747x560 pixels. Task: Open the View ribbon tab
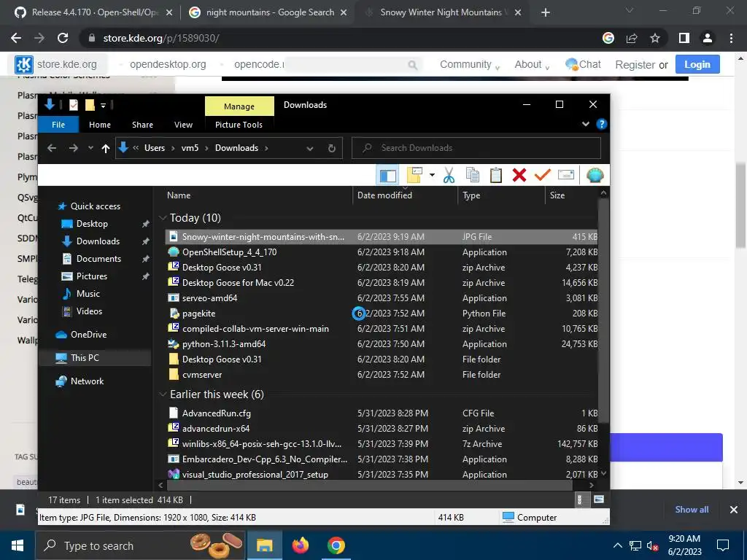pos(183,125)
